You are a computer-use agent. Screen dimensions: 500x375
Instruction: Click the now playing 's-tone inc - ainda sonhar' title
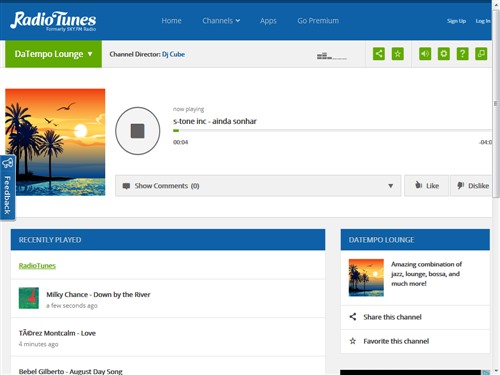coord(215,121)
